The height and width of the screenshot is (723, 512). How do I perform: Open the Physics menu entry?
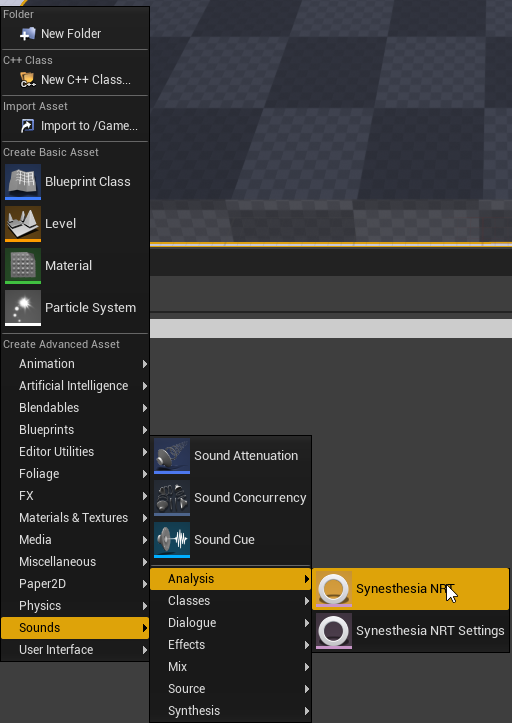[75, 606]
